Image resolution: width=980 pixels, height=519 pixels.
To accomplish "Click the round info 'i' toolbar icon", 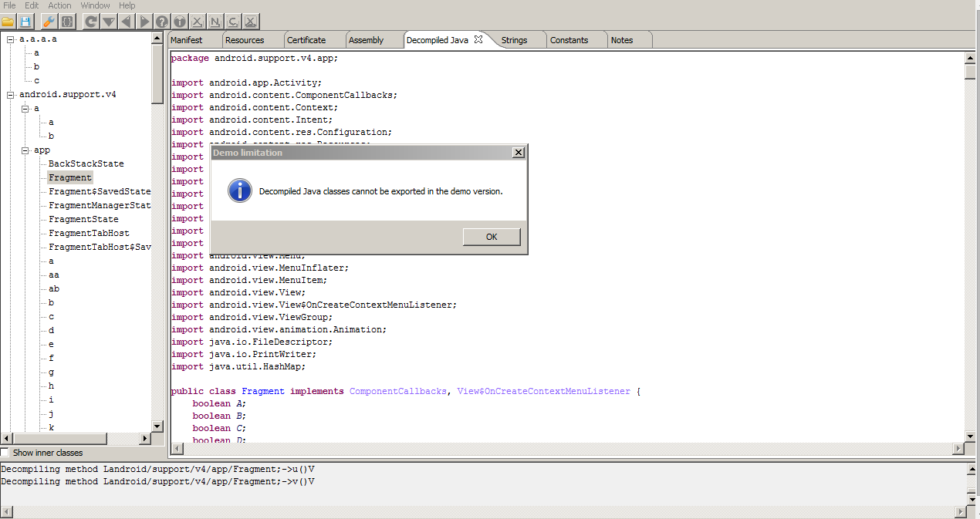I will click(180, 22).
